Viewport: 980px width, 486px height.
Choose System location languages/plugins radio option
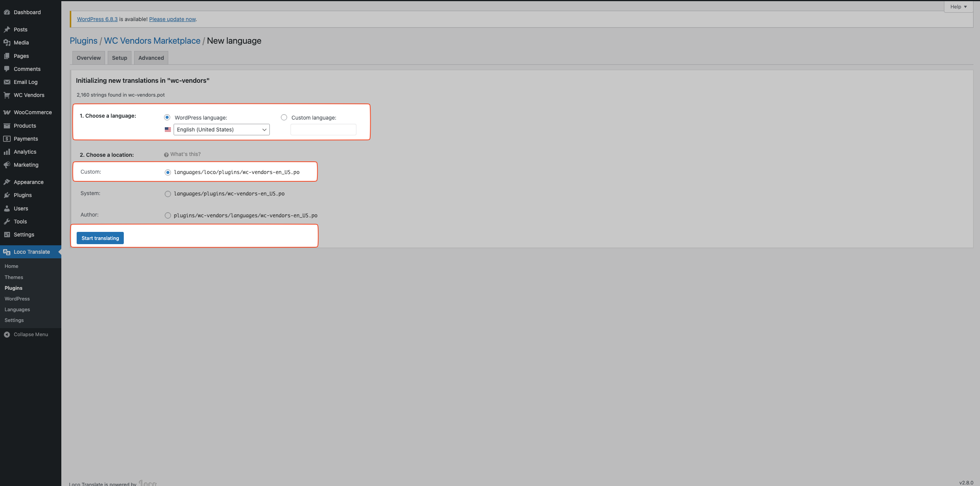pos(168,194)
